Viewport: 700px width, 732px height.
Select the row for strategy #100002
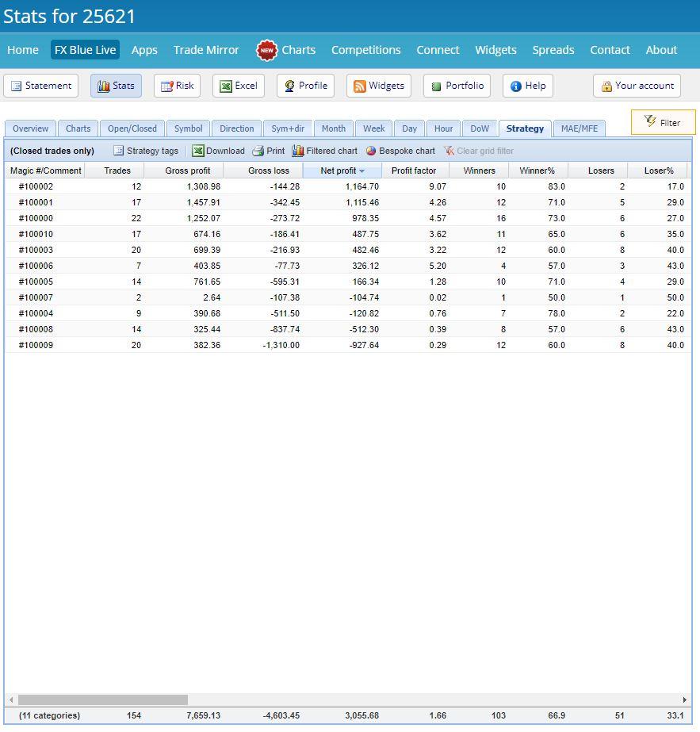[347, 186]
